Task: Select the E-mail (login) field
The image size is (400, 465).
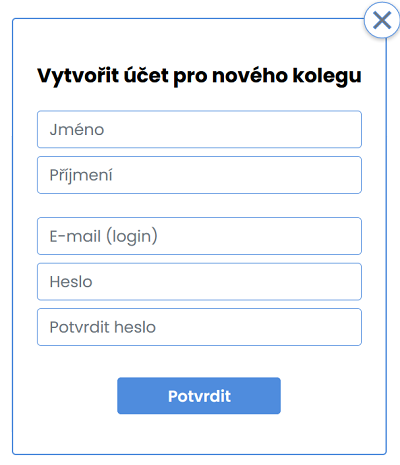Action: pyautogui.click(x=199, y=236)
